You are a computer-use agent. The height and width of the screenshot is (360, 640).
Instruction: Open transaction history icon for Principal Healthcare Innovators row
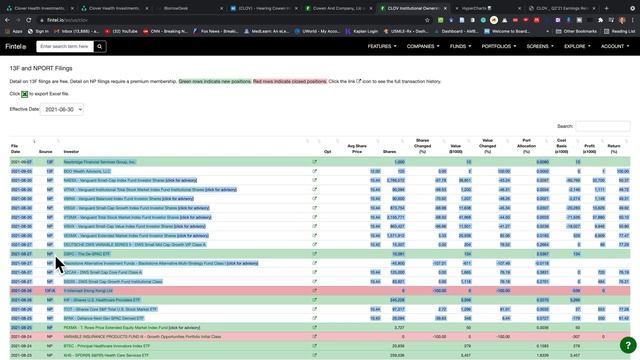point(314,346)
